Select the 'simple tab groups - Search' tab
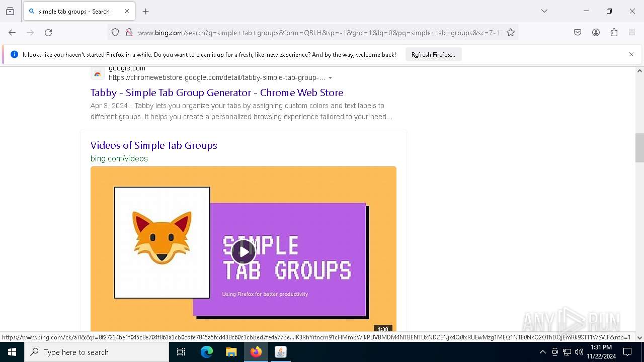This screenshot has width=644, height=362. tap(78, 11)
